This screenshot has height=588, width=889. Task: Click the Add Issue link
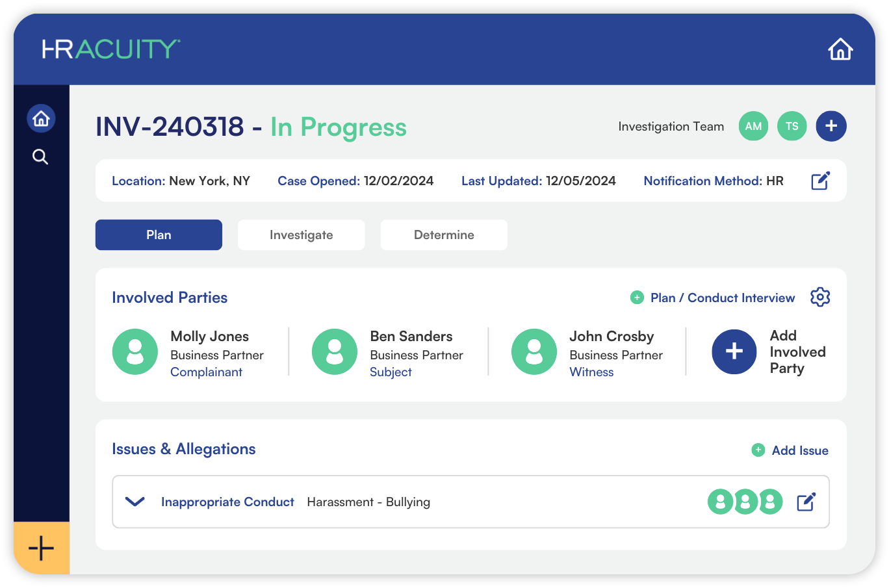(799, 450)
